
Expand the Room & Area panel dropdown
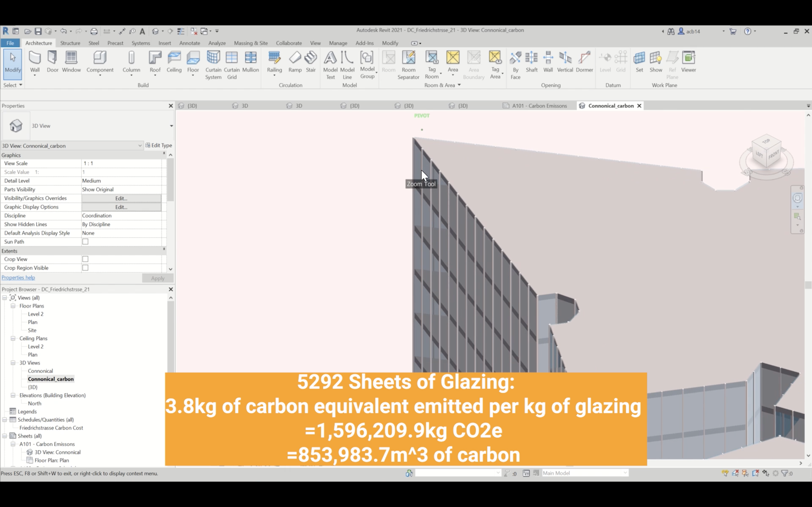click(x=459, y=85)
